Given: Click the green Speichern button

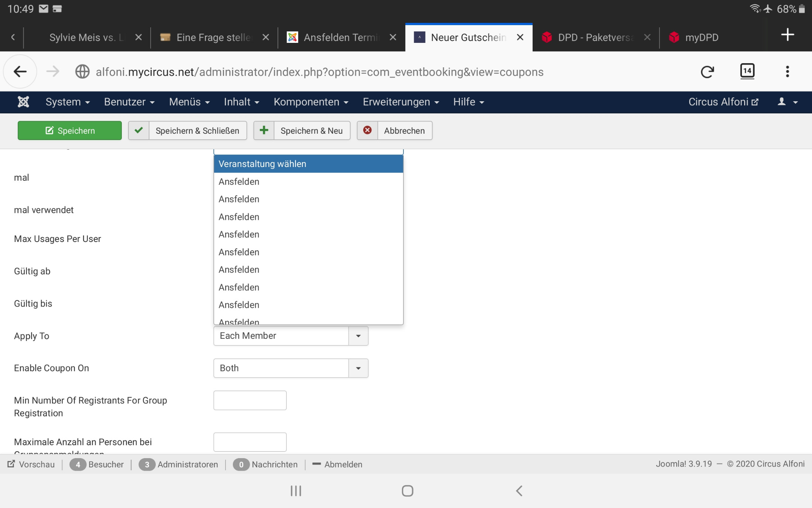Looking at the screenshot, I should [70, 130].
